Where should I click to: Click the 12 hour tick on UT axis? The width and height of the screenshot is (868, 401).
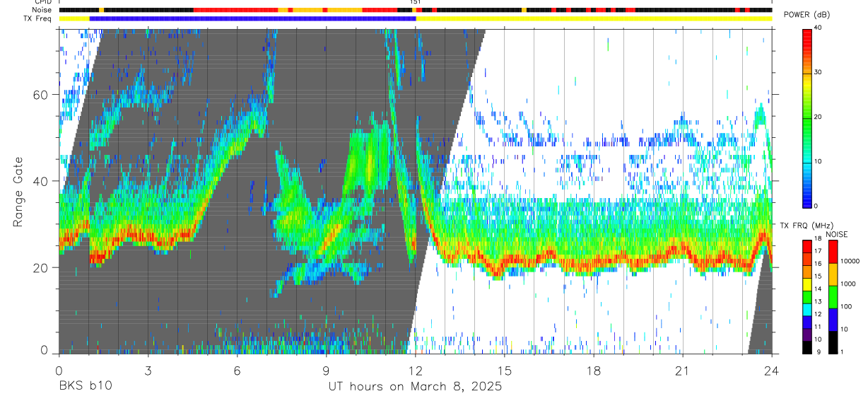click(415, 370)
